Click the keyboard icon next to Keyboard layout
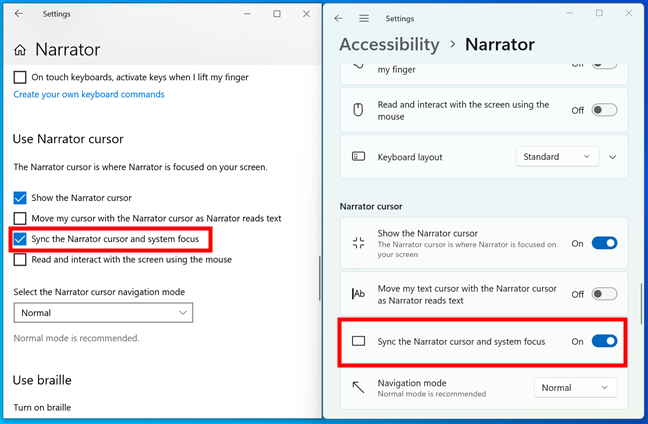This screenshot has height=424, width=648. coord(358,156)
